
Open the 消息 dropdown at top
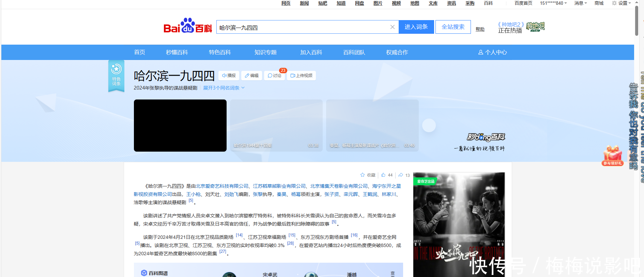click(x=580, y=3)
